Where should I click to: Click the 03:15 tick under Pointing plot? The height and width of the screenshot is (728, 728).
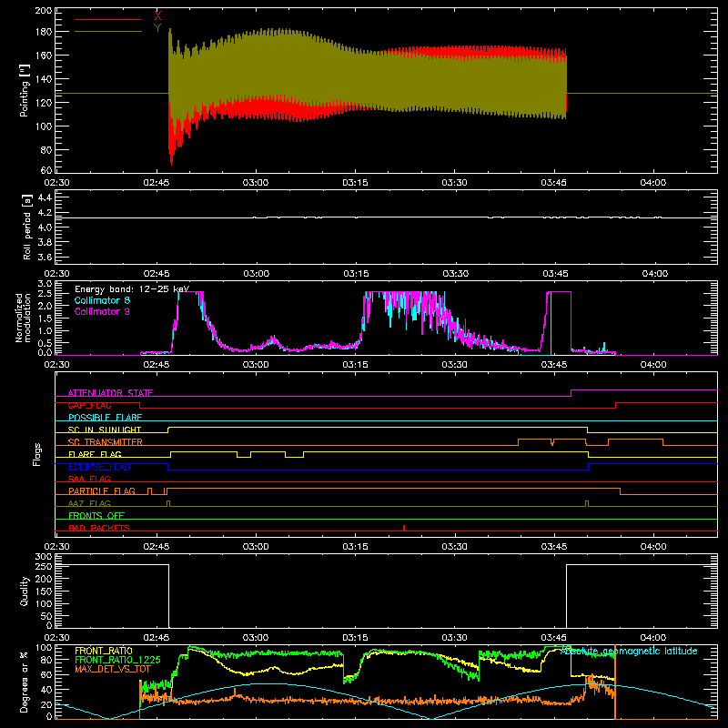[355, 183]
